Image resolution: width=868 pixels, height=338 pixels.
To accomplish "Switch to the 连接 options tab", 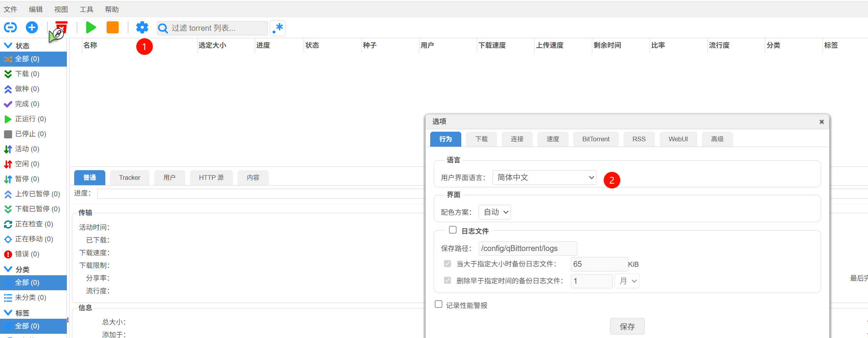I will [x=517, y=139].
